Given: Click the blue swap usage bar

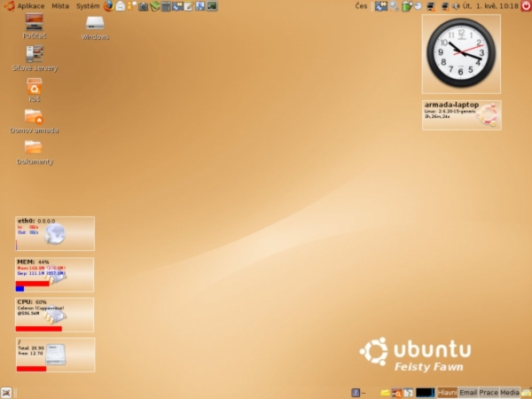Looking at the screenshot, I should (x=20, y=289).
